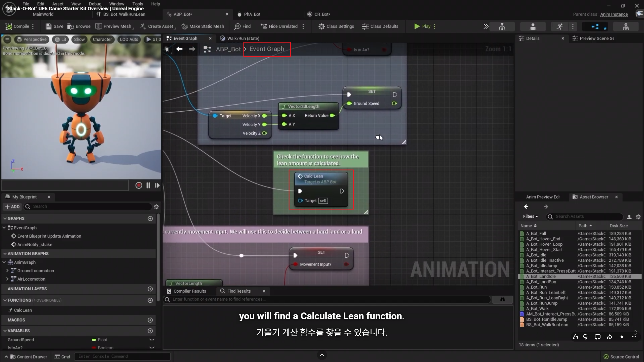Open the Perspective view dropdown

tap(31, 39)
